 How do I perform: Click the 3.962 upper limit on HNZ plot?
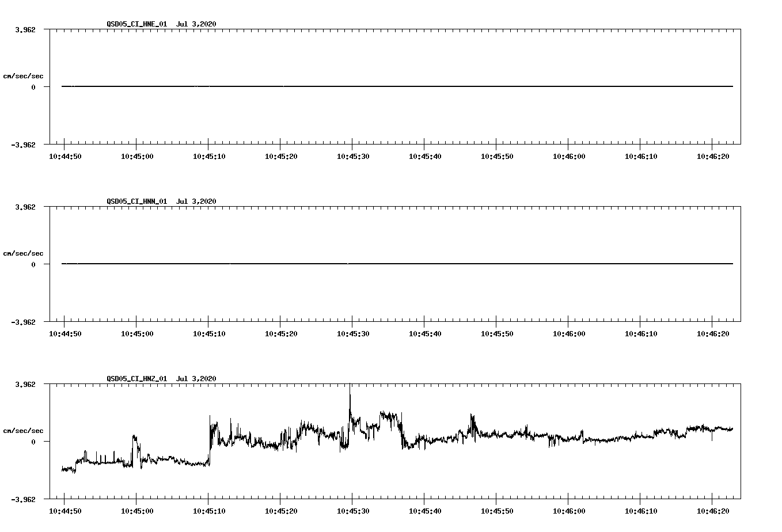point(25,384)
